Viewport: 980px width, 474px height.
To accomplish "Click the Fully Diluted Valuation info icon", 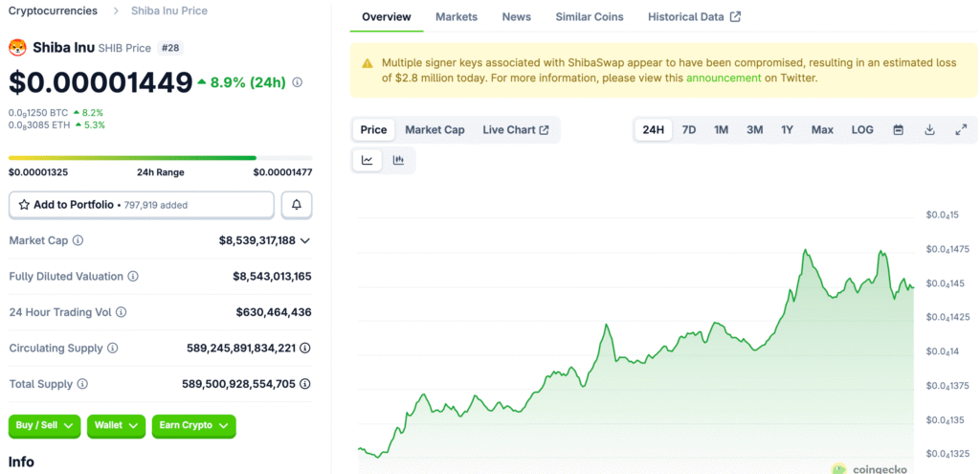I will click(x=133, y=276).
